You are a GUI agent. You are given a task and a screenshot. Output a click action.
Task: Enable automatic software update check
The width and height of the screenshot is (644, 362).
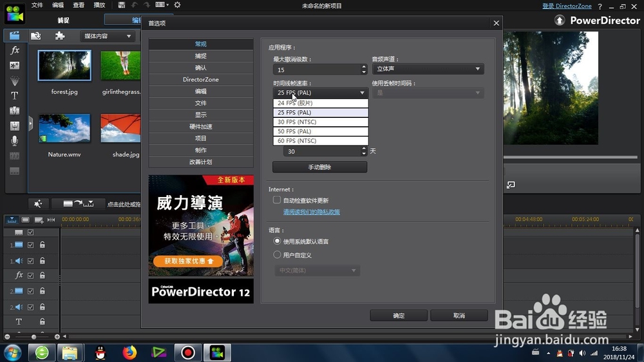277,200
